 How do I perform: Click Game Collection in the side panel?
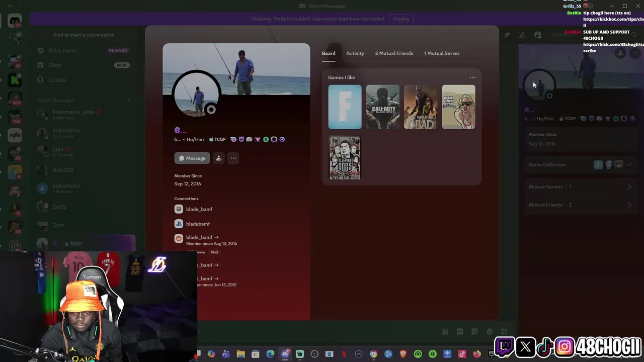tap(580, 164)
